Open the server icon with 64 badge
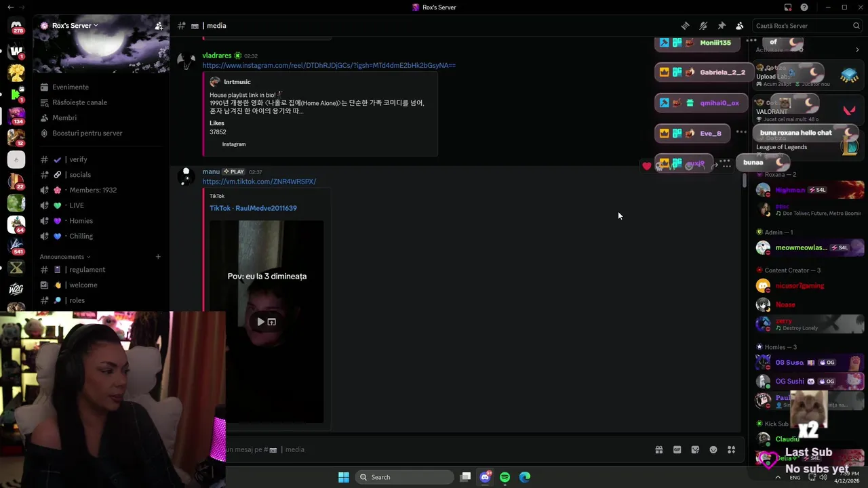 [x=16, y=224]
